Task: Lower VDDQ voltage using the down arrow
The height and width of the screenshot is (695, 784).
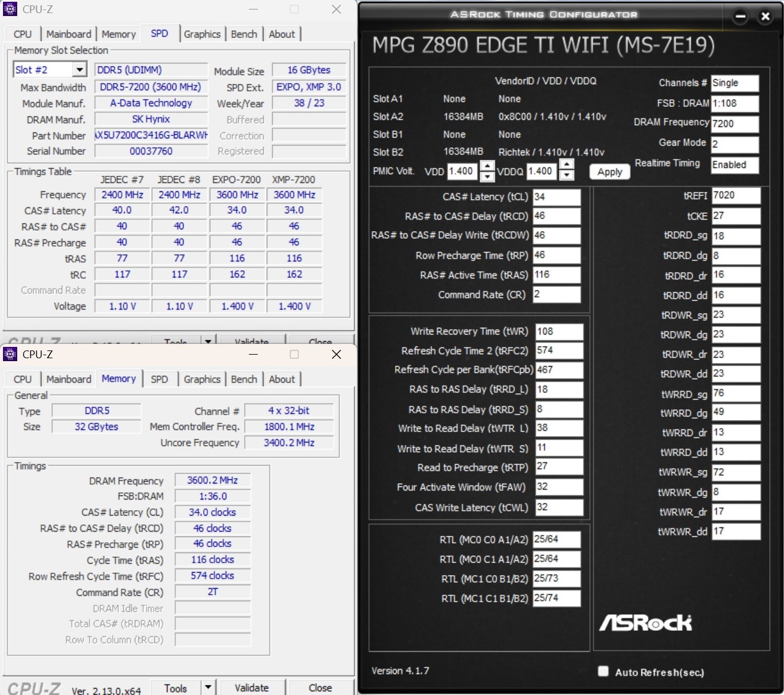Action: point(567,175)
